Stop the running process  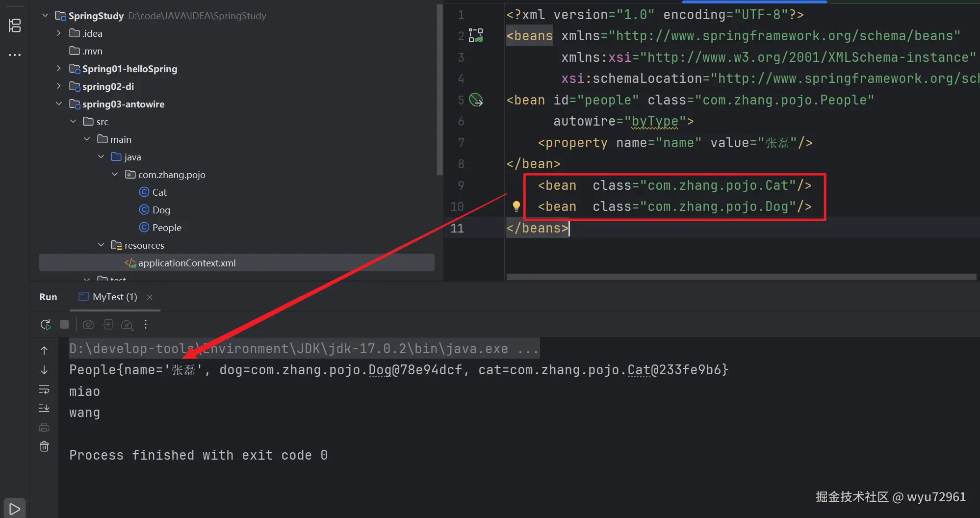click(x=64, y=324)
